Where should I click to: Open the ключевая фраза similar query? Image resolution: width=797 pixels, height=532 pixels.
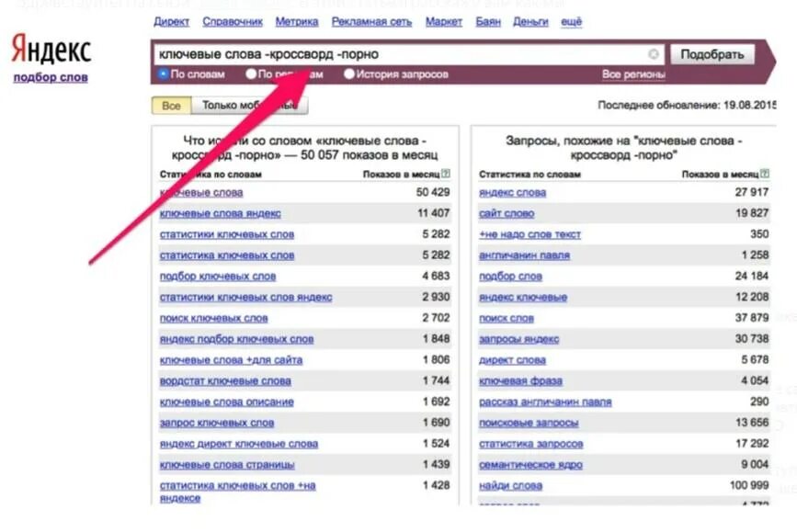click(x=520, y=380)
